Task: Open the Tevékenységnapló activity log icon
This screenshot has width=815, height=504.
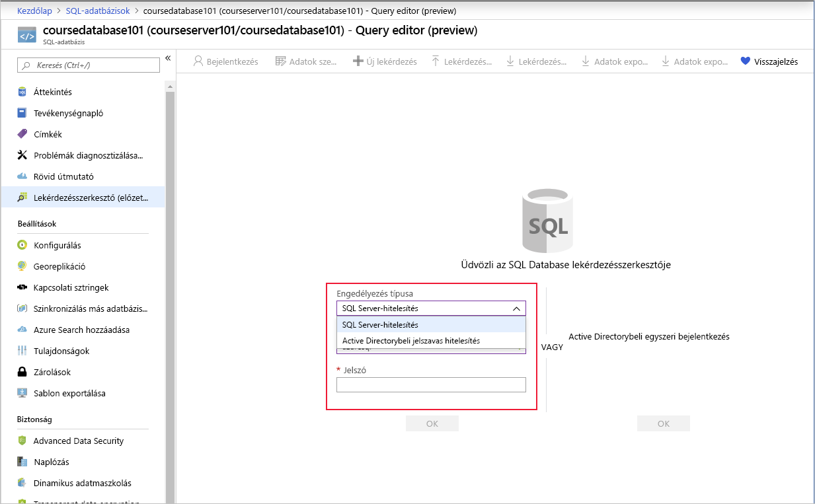Action: pos(20,113)
